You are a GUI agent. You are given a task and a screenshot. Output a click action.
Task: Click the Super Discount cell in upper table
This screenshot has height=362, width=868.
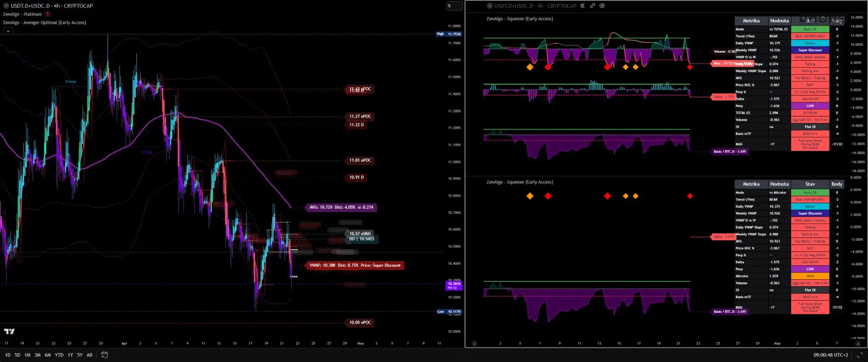click(810, 50)
